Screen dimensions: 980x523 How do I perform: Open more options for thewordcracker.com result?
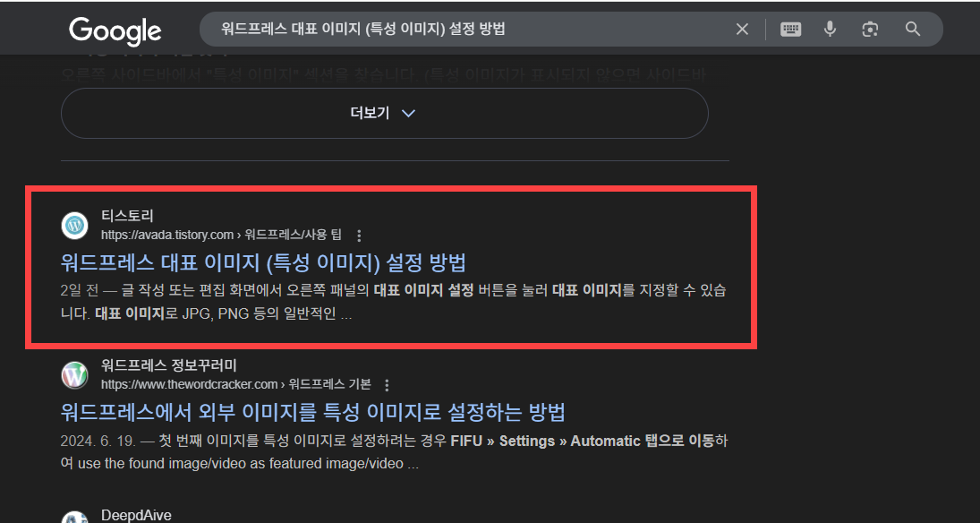[387, 385]
